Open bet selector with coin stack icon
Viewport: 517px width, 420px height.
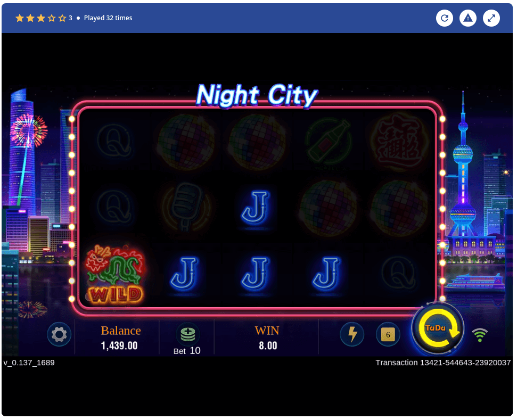(x=187, y=334)
